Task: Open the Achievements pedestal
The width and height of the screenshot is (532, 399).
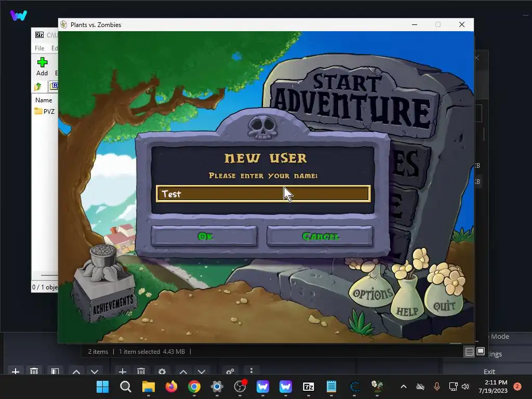Action: coord(105,285)
